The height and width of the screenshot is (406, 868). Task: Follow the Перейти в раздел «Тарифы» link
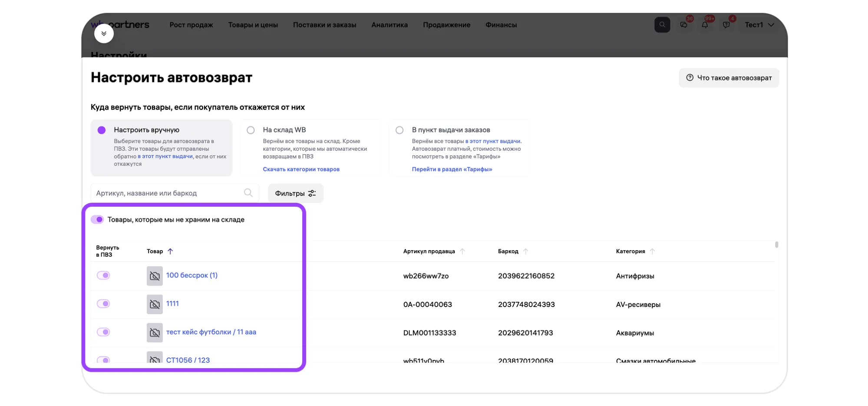[452, 169]
